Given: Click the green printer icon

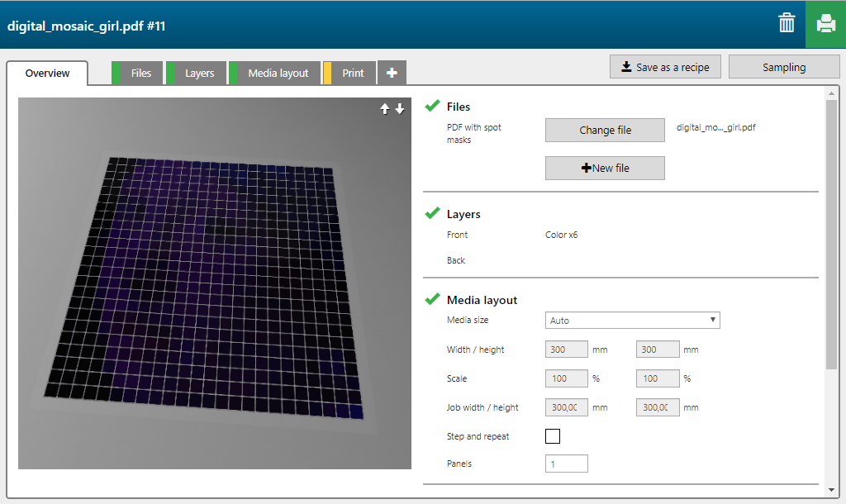Looking at the screenshot, I should click(825, 24).
